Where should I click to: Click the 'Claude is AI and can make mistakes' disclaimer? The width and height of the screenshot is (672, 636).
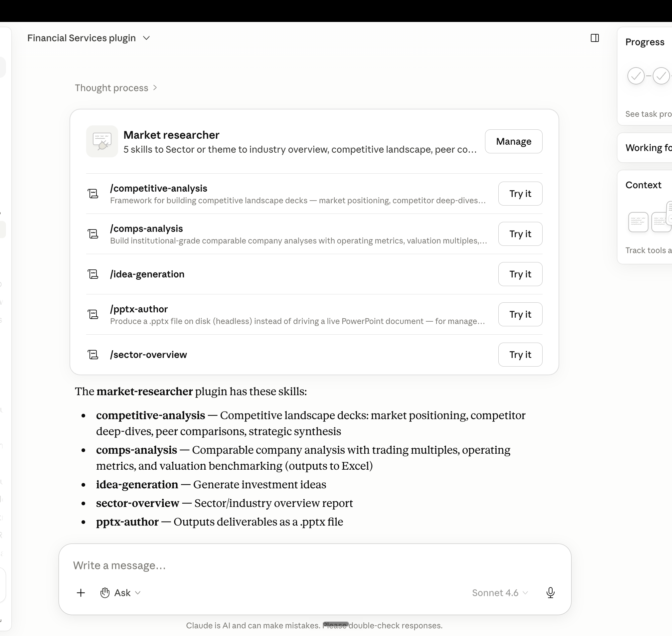(x=314, y=625)
